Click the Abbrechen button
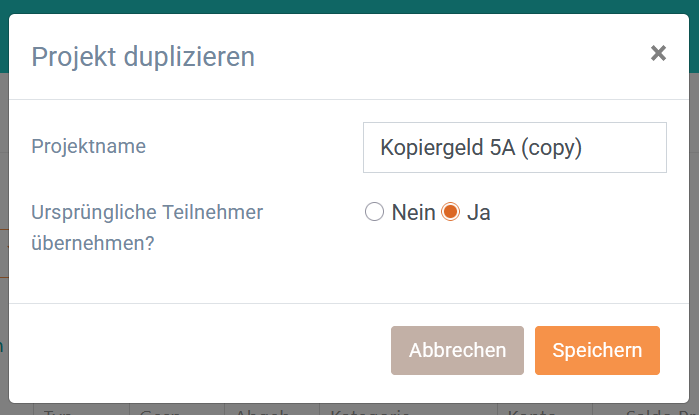Screen dimensions: 699x415 [457, 350]
